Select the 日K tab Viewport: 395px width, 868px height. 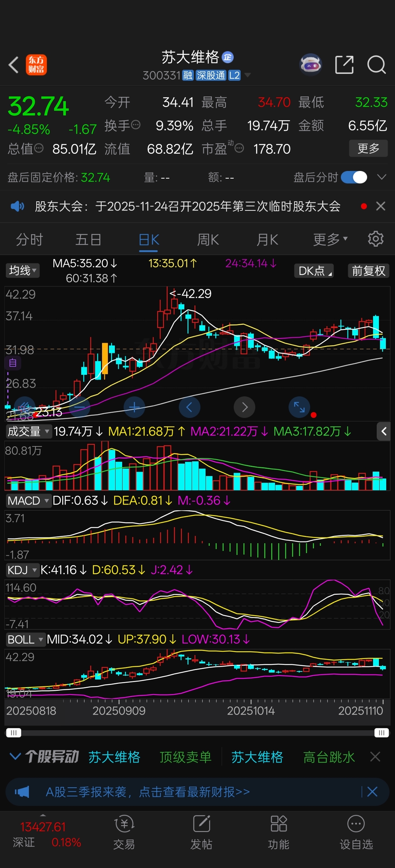point(149,240)
